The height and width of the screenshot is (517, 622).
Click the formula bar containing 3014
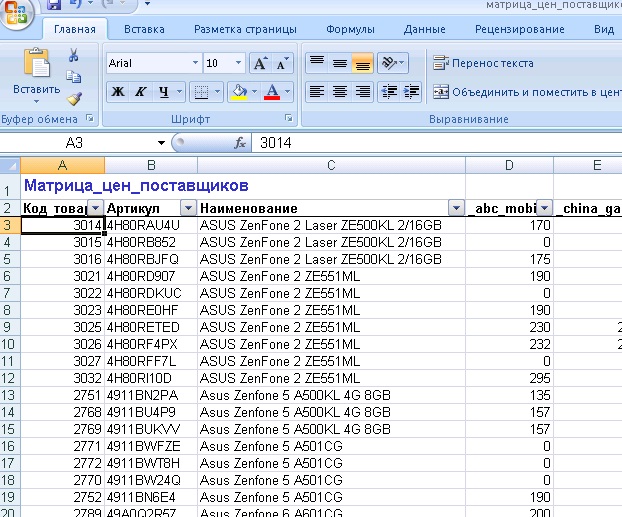[437, 143]
